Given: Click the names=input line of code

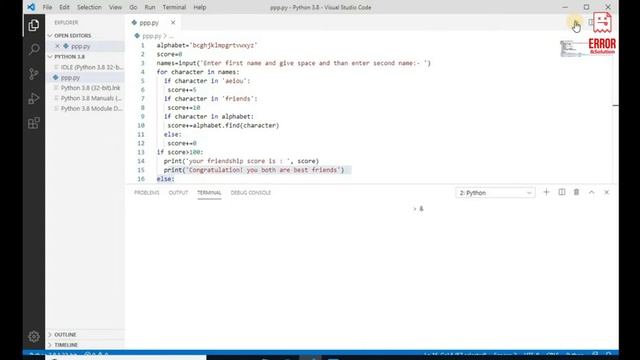Looking at the screenshot, I should 293,63.
